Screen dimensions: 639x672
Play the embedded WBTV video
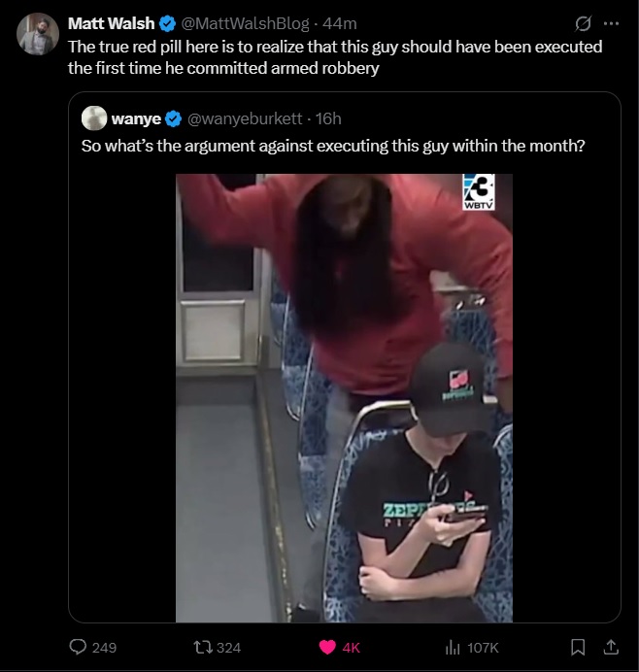coord(344,398)
